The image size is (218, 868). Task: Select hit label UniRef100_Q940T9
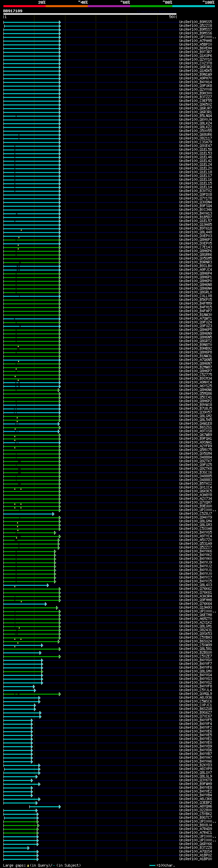click(x=196, y=518)
